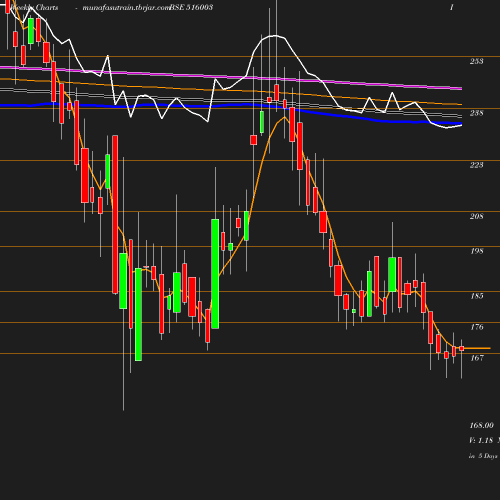Screen dimensions: 500x500
Task: Click the 185 price axis label
Action: [477, 296]
